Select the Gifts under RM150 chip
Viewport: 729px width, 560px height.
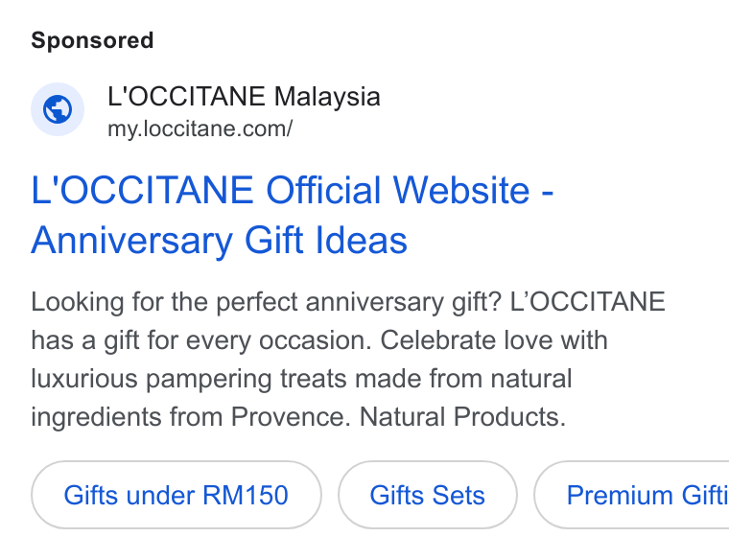click(x=176, y=495)
